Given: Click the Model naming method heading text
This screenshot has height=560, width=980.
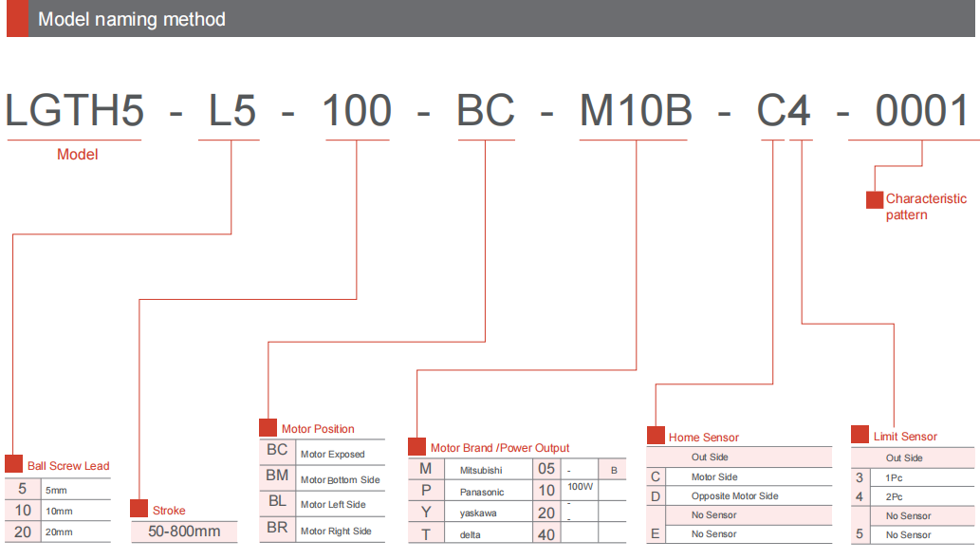Looking at the screenshot, I should click(x=132, y=19).
